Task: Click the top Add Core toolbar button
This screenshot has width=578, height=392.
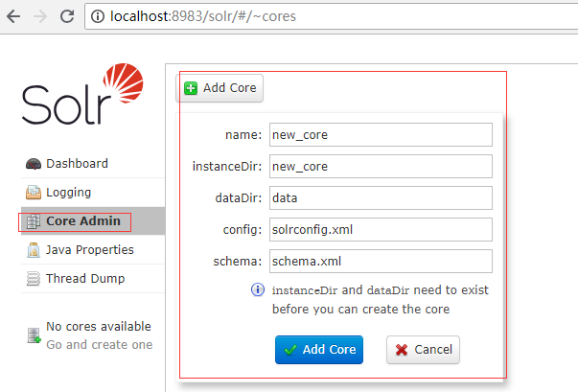Action: tap(220, 88)
